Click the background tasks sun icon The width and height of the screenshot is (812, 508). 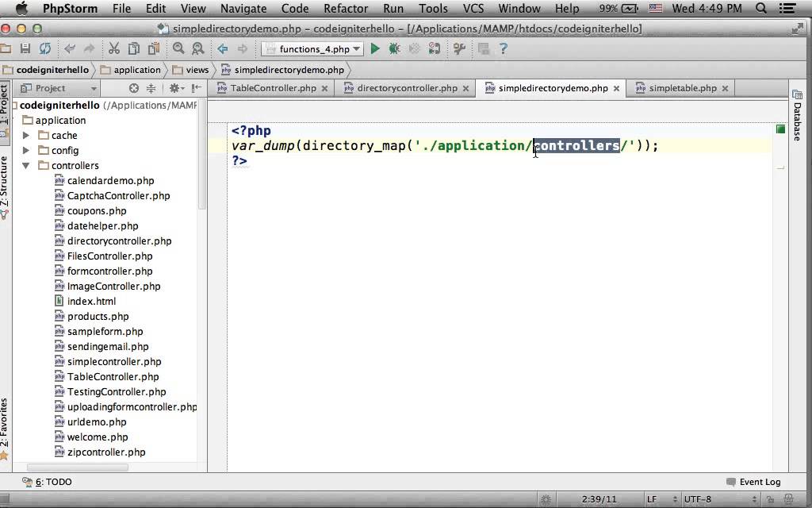[546, 500]
